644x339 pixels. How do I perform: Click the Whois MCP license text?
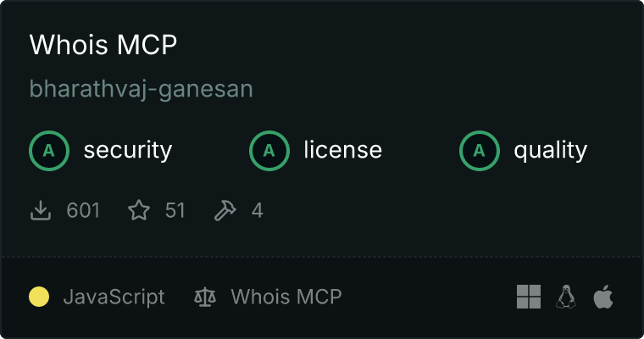tap(286, 297)
